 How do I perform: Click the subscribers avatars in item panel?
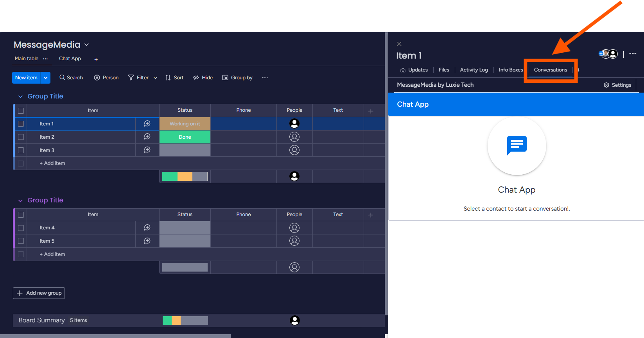click(608, 54)
